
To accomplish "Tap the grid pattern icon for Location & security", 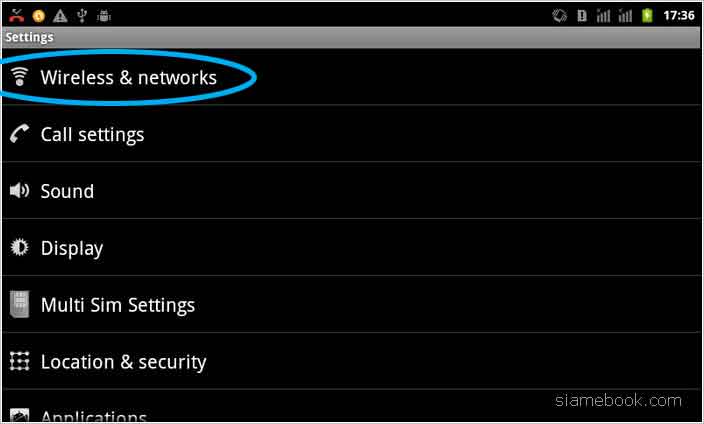I will (19, 361).
